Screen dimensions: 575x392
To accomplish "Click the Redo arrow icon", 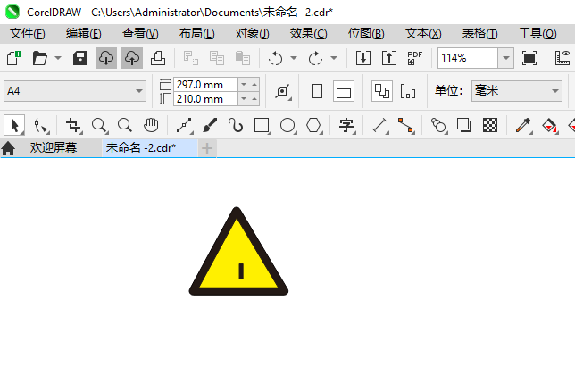I will click(x=315, y=58).
